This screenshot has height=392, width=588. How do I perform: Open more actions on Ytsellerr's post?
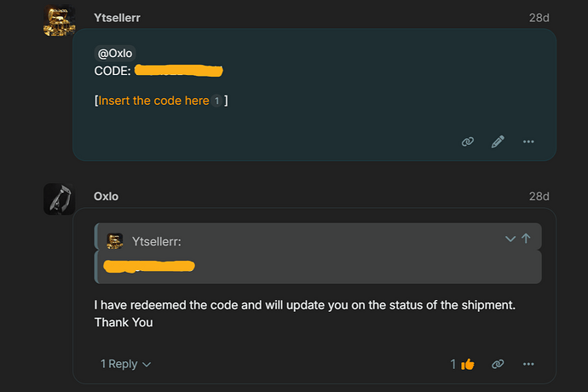pyautogui.click(x=528, y=141)
